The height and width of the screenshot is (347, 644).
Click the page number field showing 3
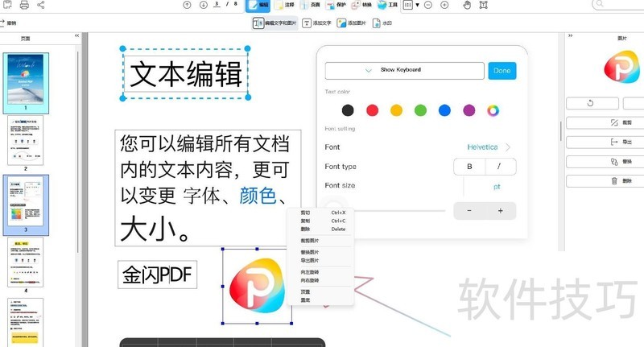217,4
